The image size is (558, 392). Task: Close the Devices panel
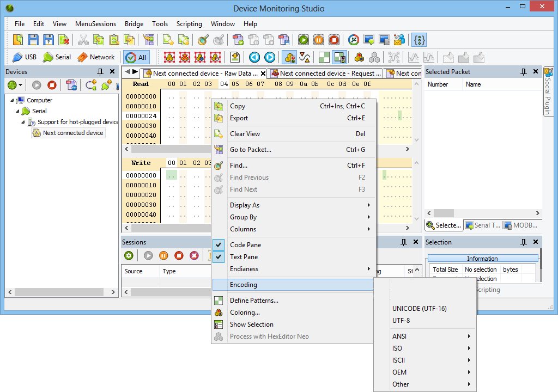point(112,71)
